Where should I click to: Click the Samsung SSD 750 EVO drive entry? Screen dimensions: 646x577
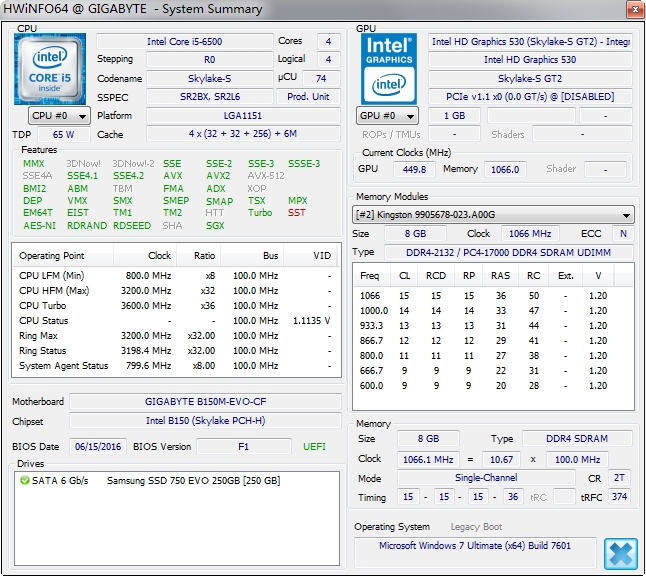pos(193,481)
